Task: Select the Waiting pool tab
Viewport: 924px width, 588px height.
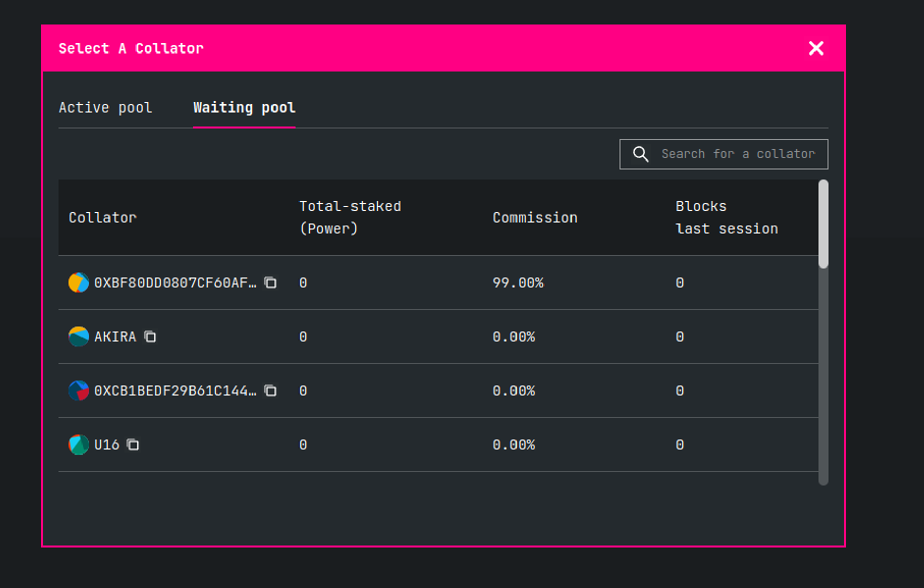Action: tap(244, 108)
